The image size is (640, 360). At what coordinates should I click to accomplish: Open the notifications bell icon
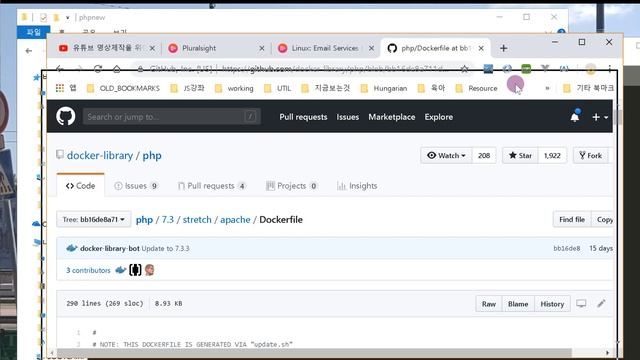click(x=575, y=117)
